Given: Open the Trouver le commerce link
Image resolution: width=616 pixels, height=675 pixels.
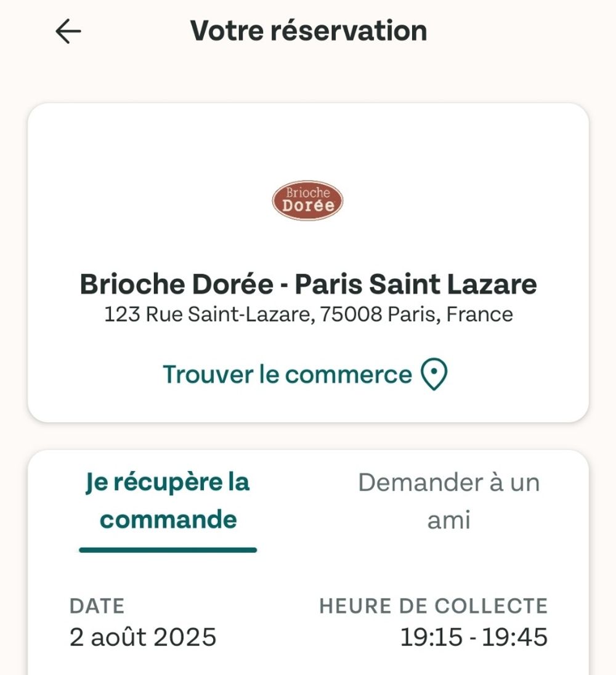Looking at the screenshot, I should tap(305, 374).
